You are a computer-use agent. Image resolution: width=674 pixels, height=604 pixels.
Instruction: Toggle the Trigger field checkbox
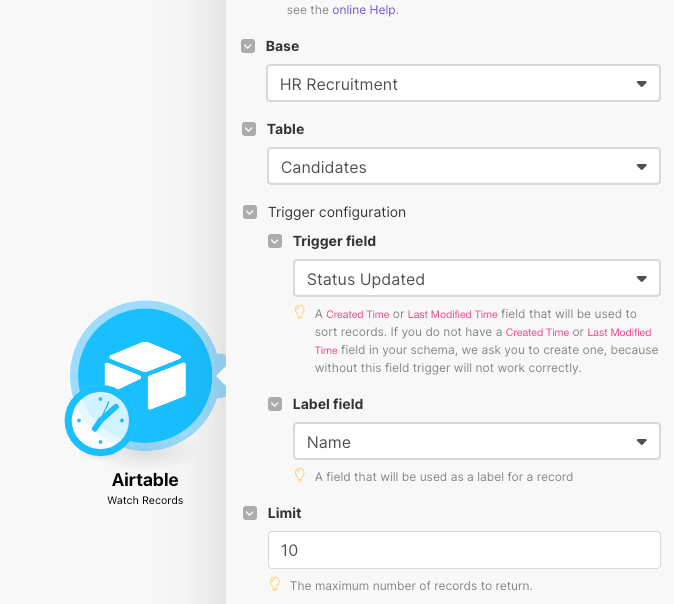275,241
